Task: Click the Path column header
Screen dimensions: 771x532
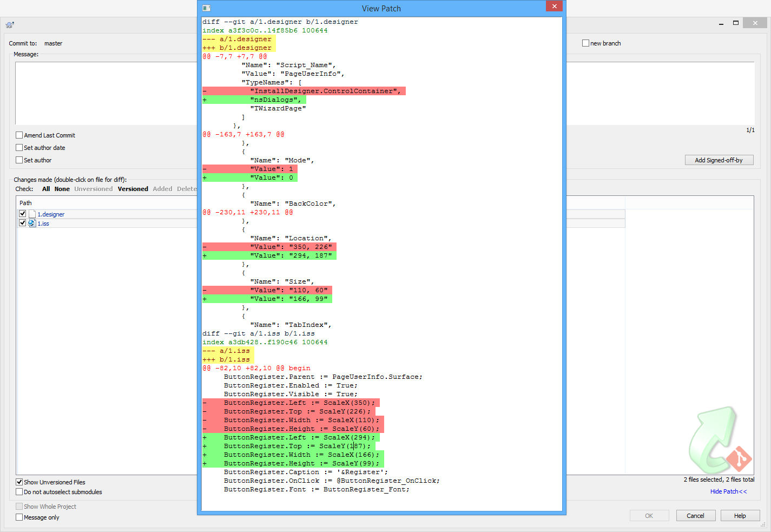Action: pos(25,203)
